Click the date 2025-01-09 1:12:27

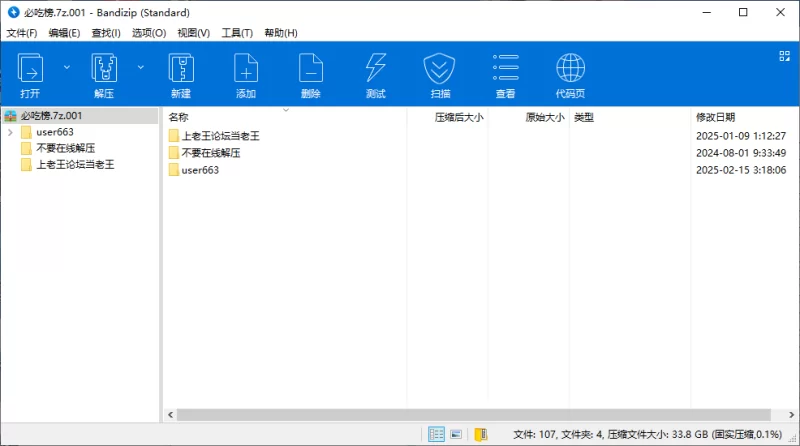tap(741, 136)
